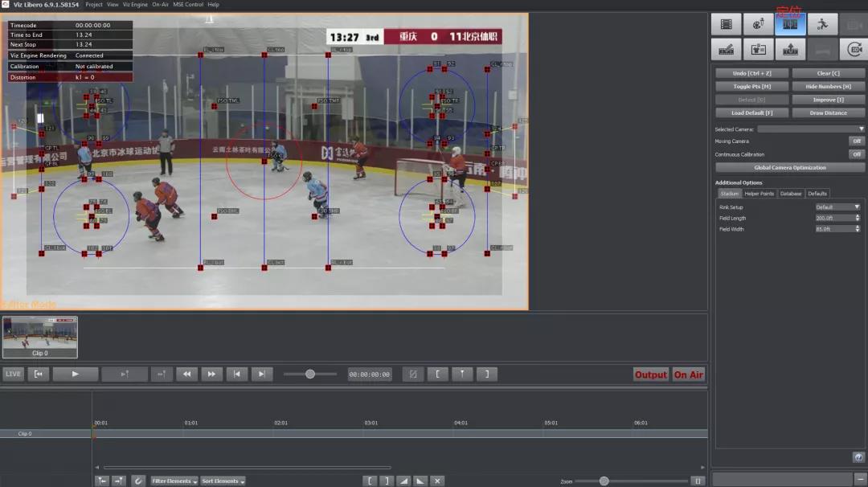Click the Global Camera Optimization button

tap(790, 168)
